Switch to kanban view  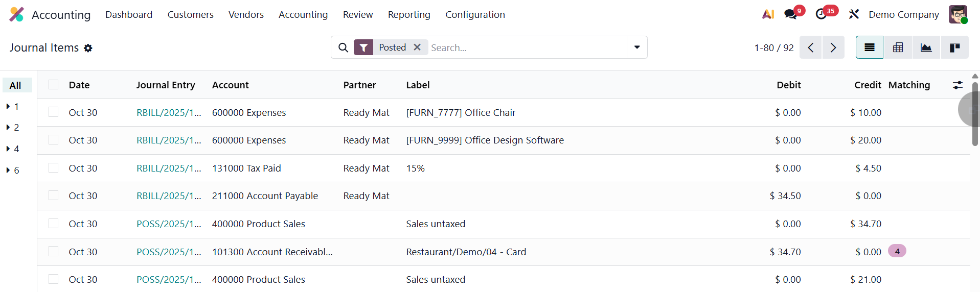tap(954, 47)
